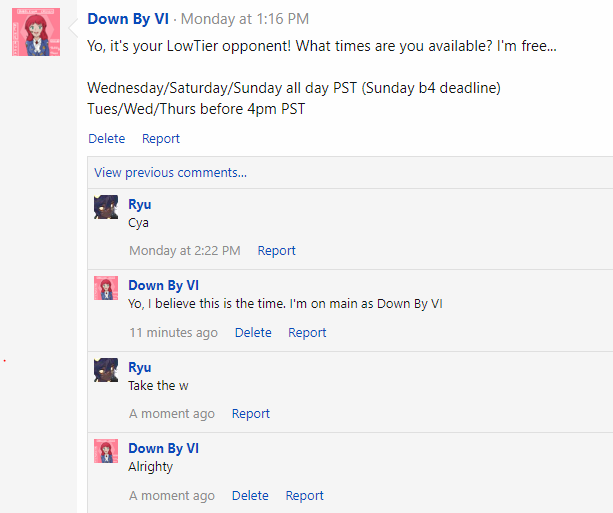Screen dimensions: 613x513
Task: Report Ryu's "Cya" comment
Action: (277, 251)
